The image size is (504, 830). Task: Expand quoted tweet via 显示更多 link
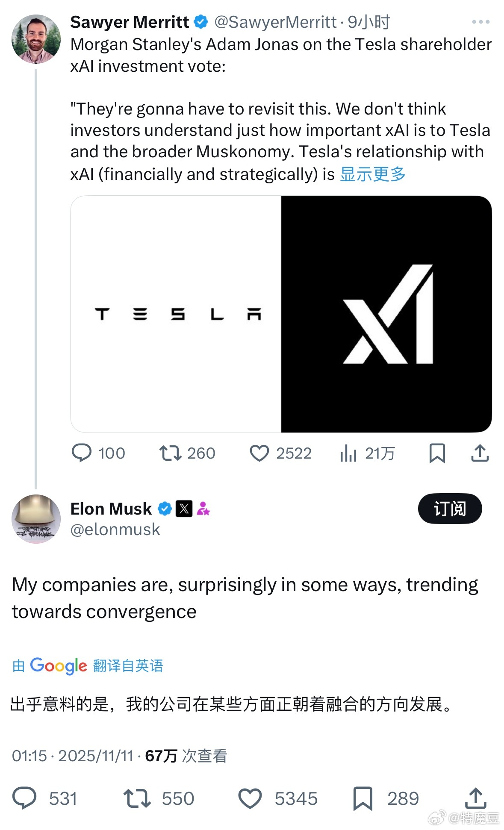coord(372,174)
